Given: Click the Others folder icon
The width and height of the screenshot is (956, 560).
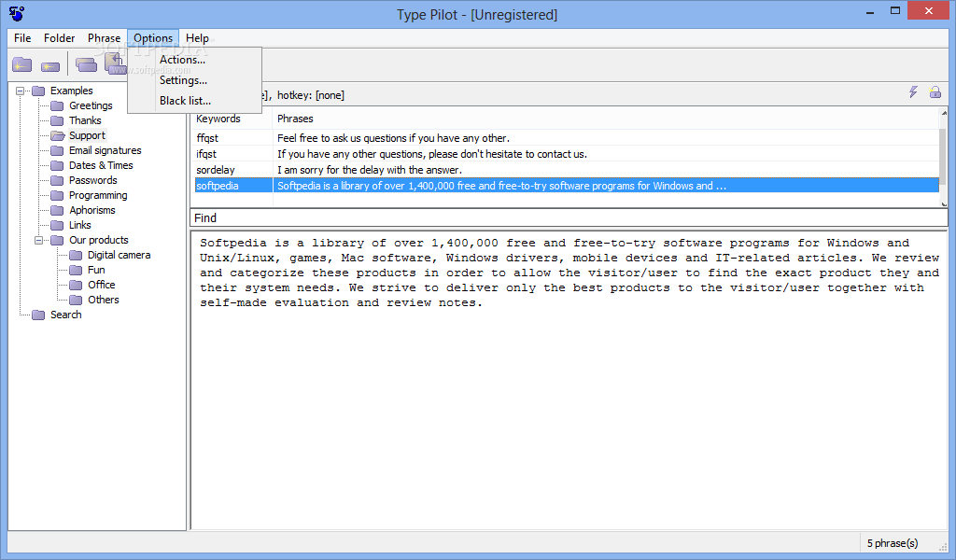Looking at the screenshot, I should tap(77, 300).
